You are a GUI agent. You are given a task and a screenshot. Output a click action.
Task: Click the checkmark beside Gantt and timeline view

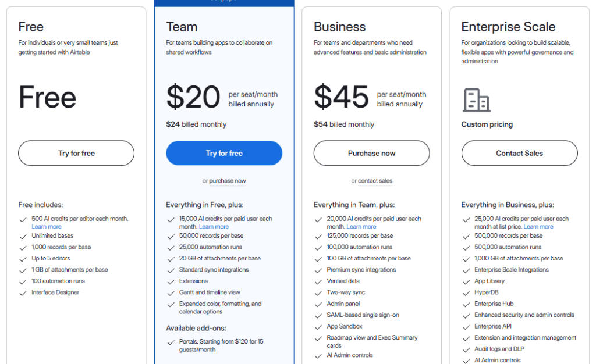[x=171, y=292]
